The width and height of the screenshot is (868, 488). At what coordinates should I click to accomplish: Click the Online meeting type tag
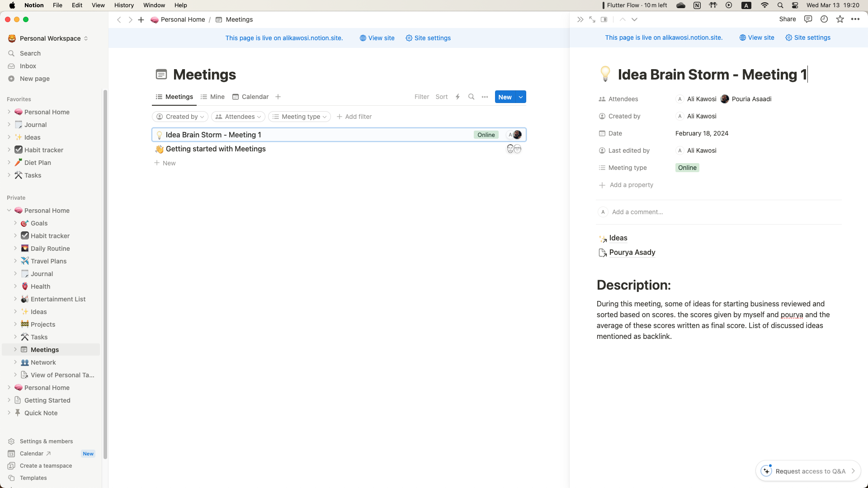[x=687, y=168]
